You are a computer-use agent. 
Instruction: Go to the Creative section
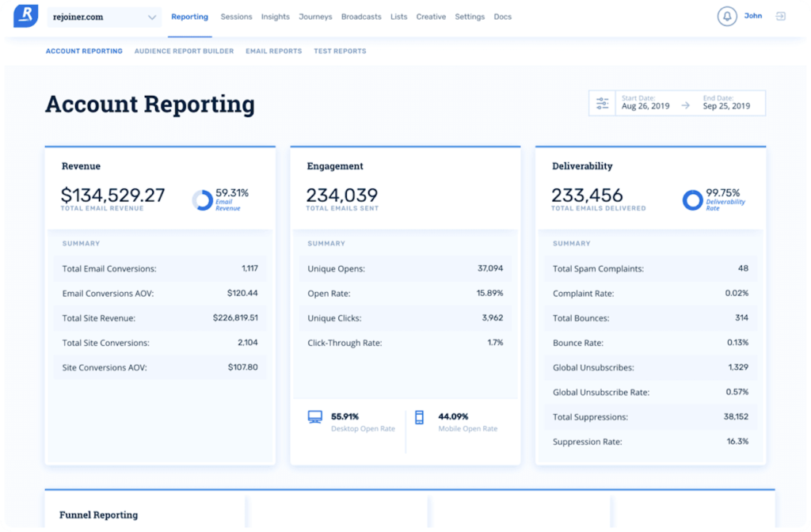tap(431, 17)
